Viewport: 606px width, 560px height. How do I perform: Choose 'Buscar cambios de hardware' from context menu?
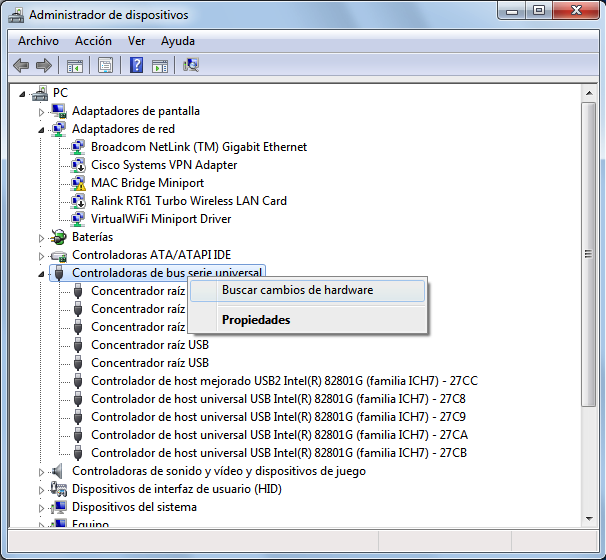[x=297, y=290]
